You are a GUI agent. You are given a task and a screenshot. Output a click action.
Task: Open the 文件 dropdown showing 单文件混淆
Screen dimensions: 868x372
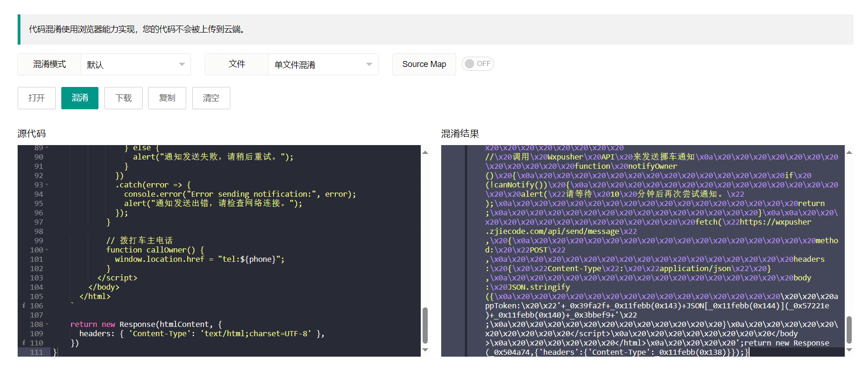(x=323, y=65)
